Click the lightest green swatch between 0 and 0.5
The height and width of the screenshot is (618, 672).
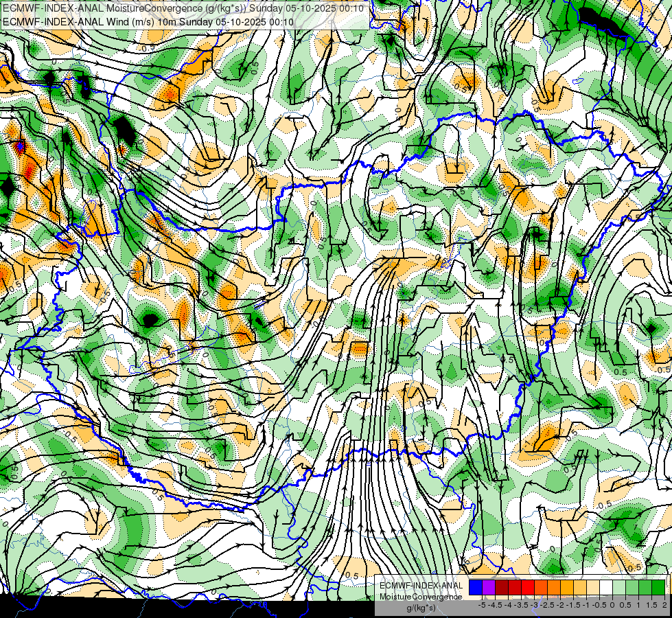pos(619,587)
